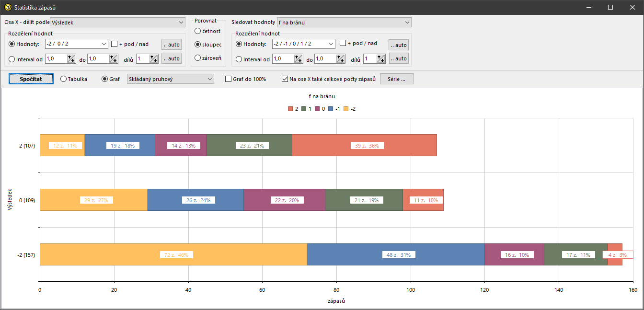Open the Osa X 'Výsledek' dropdown
Viewport: 644px width, 310px height.
coord(117,22)
